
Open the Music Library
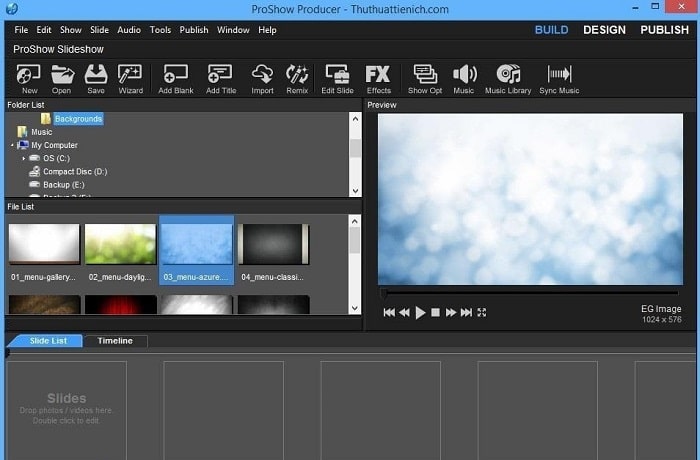tap(508, 79)
